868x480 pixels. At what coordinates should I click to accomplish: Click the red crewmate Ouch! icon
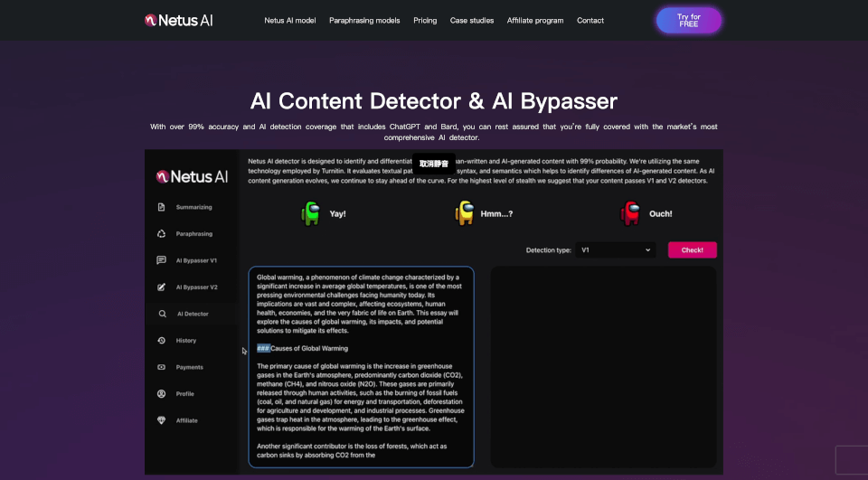point(630,213)
